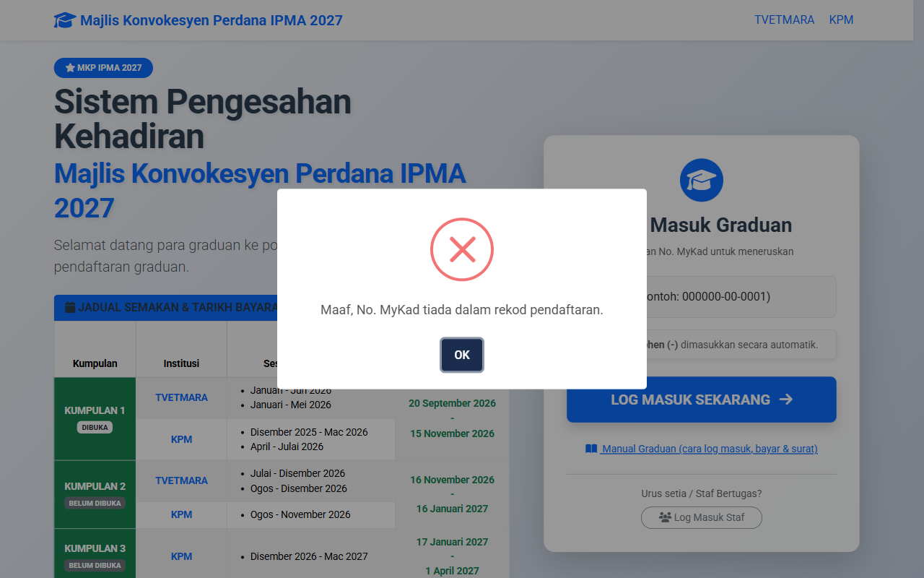This screenshot has width=924, height=578.
Task: Click the LOG MASUK SEKARANG button
Action: [x=702, y=400]
